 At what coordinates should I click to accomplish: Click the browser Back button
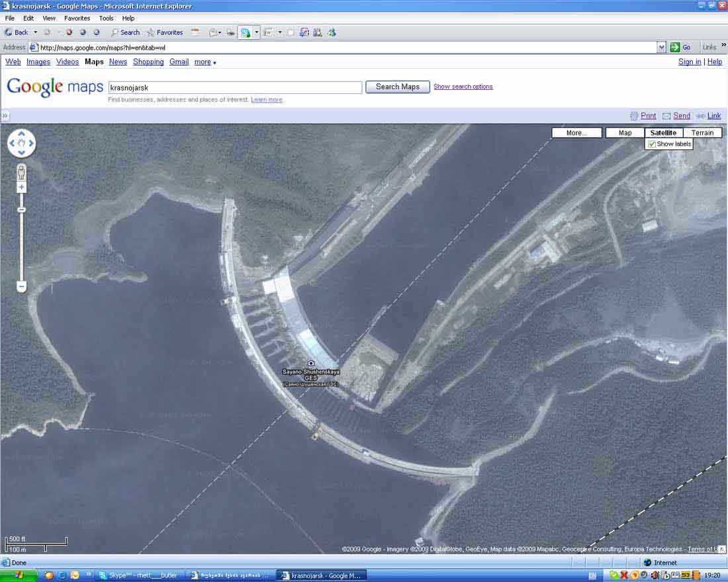(x=17, y=32)
